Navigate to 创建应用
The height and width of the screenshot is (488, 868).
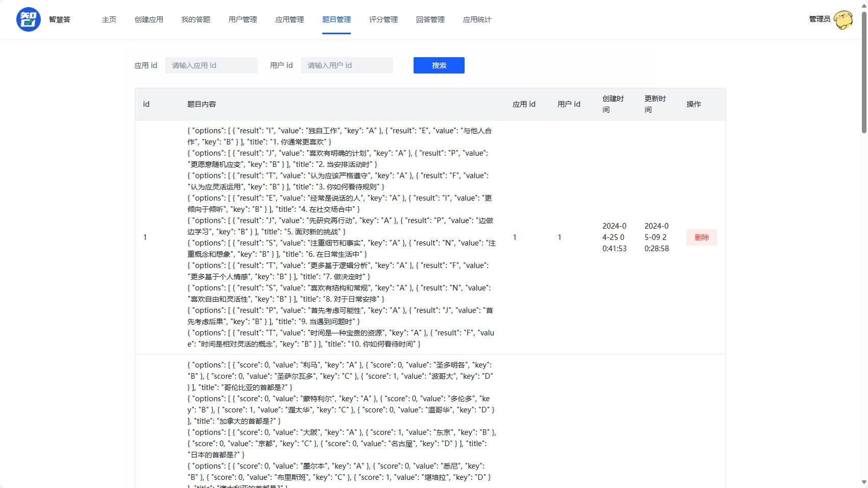[149, 19]
